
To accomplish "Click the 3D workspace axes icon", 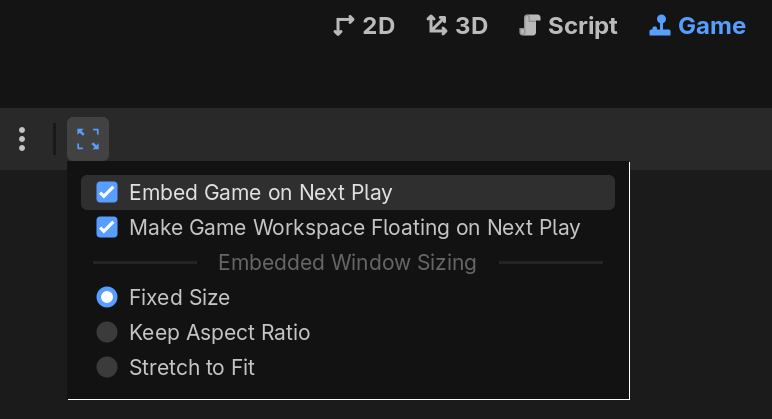I will pos(436,26).
